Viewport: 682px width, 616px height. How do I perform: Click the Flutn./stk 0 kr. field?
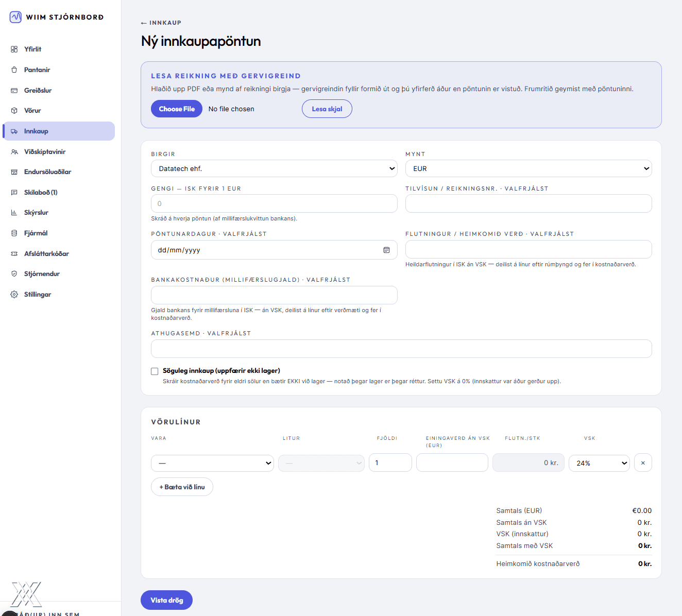click(x=528, y=463)
